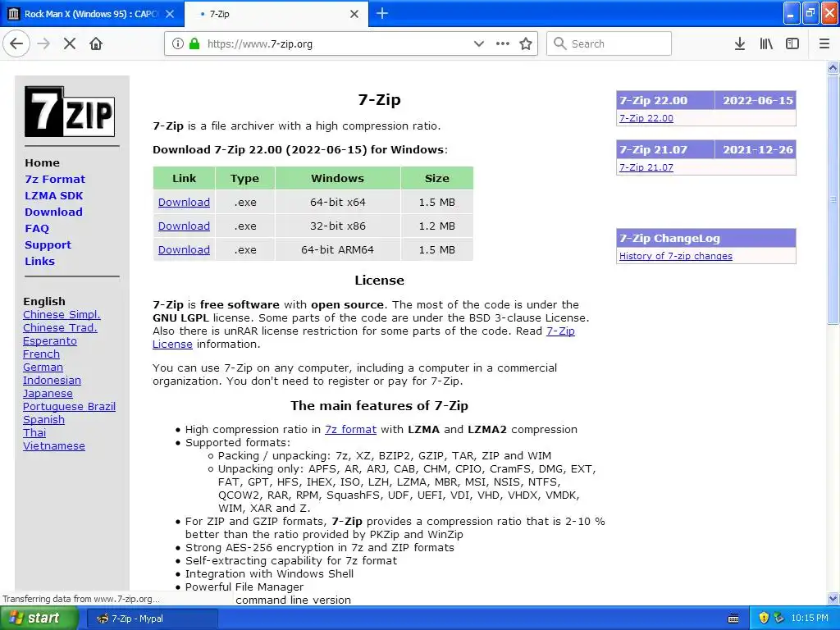Open the 7-Zip 22.00 news link
840x630 pixels.
646,118
